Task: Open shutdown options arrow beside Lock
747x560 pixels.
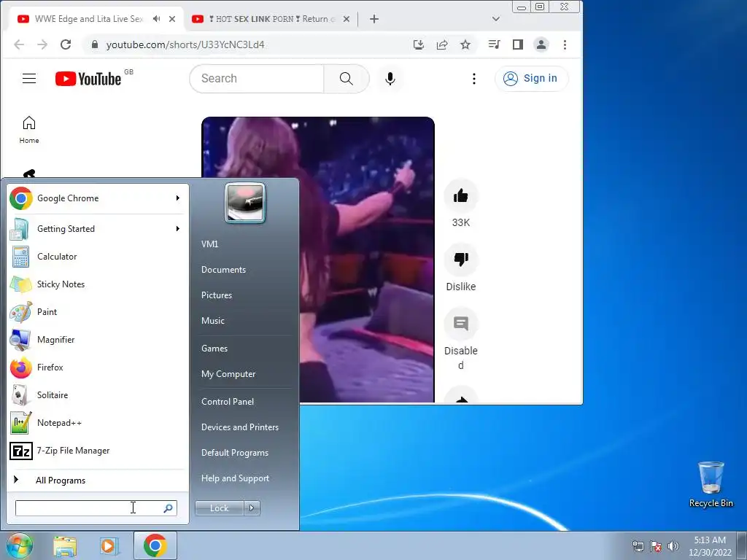Action: [252, 508]
